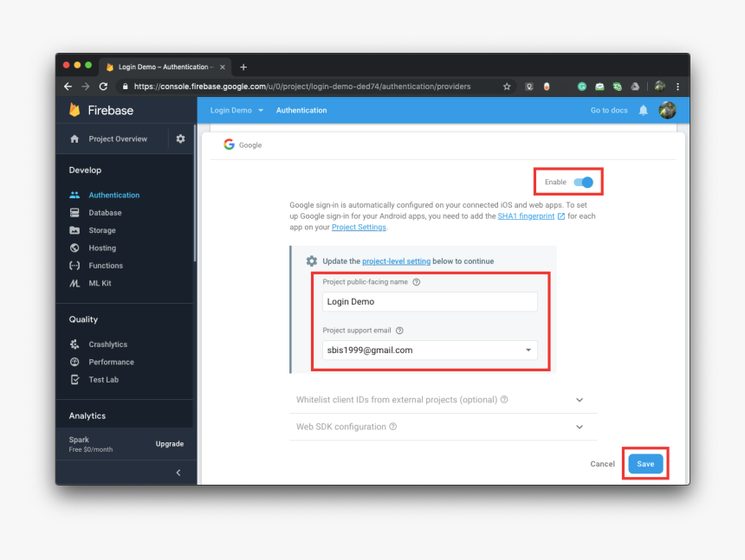Click the Functions brackets icon
This screenshot has width=745, height=560.
(74, 266)
